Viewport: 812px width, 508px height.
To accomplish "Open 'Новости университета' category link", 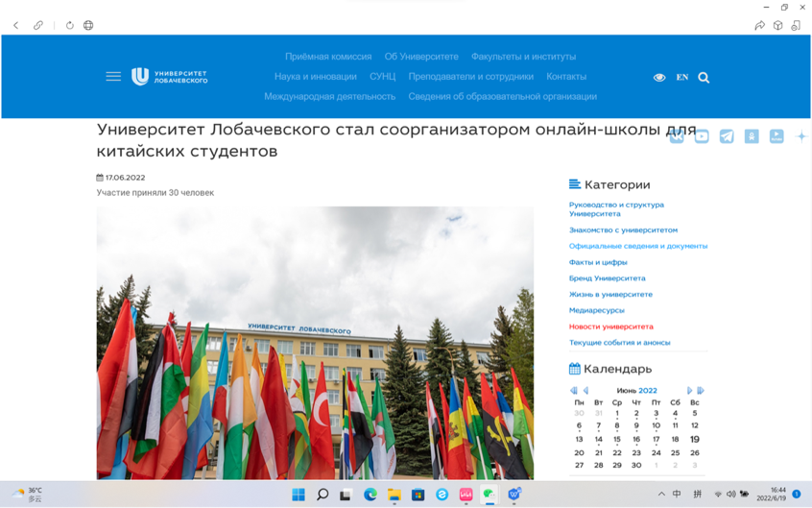I will click(610, 327).
